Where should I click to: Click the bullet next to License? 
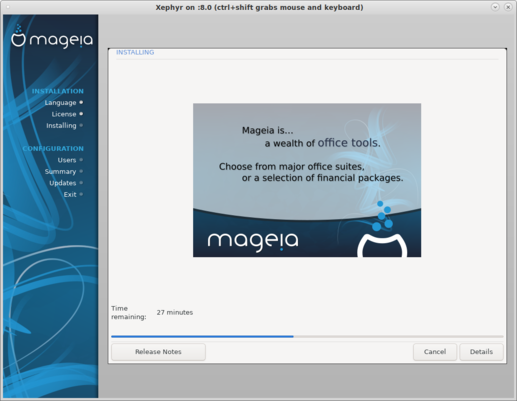pos(81,114)
